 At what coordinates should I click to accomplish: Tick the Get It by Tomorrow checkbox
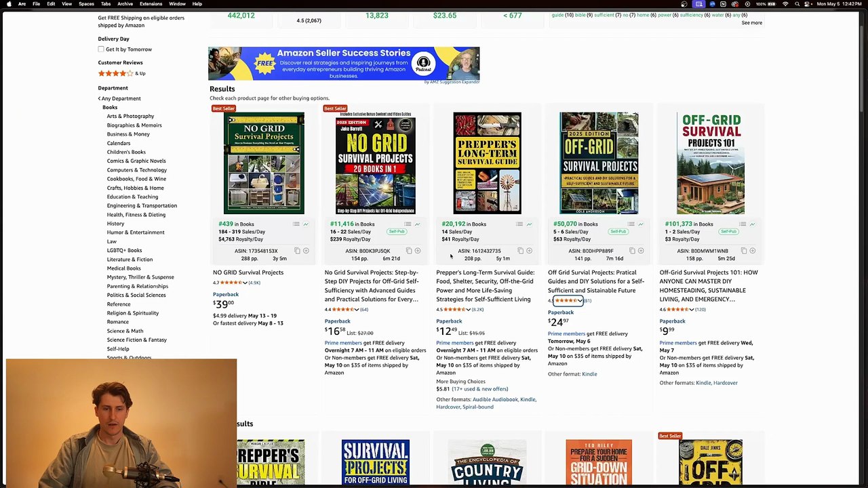pos(101,49)
